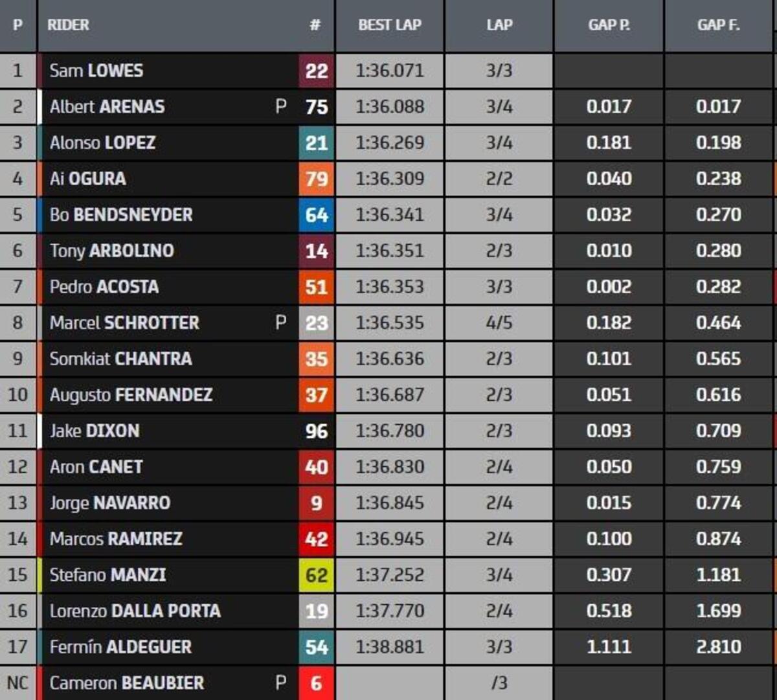Image resolution: width=777 pixels, height=700 pixels.
Task: Click the GAP P. column header
Action: tap(609, 25)
